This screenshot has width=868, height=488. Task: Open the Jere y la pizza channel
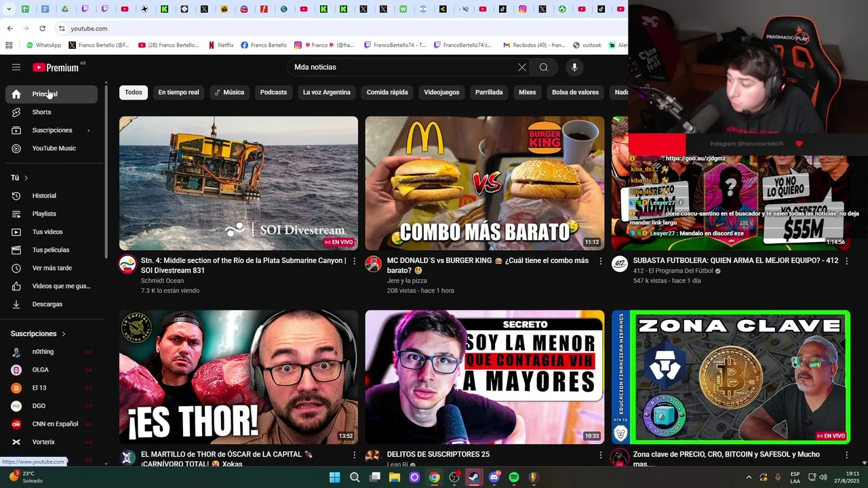(407, 281)
